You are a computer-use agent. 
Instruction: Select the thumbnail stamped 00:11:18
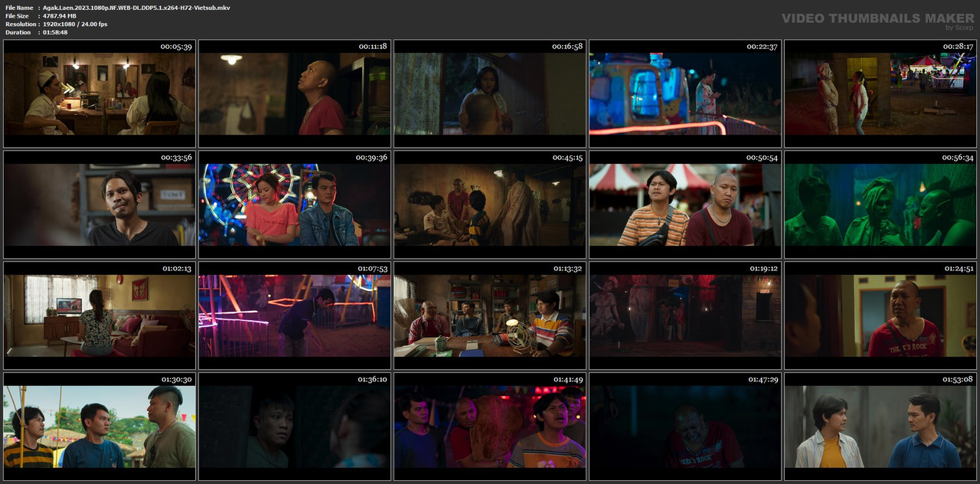coord(295,93)
